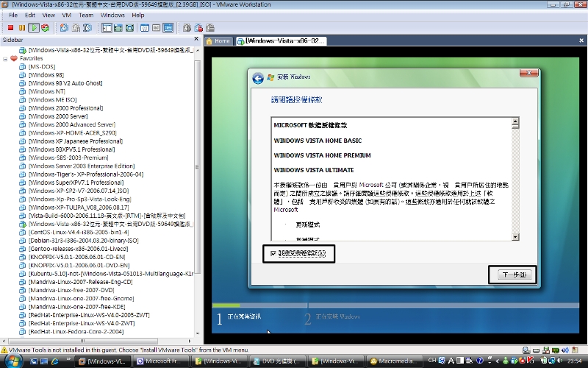Viewport: 588px width, 368px height.
Task: Revert to snapshot toolbar icon
Action: 76,28
